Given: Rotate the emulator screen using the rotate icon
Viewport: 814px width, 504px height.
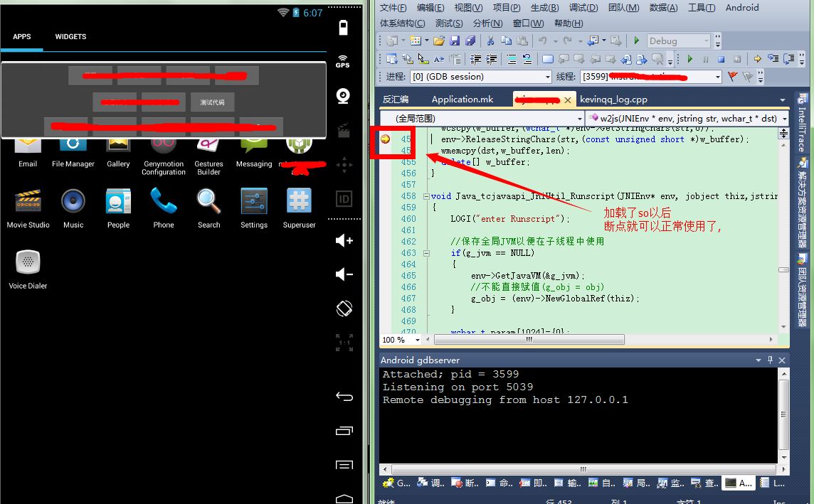Looking at the screenshot, I should point(344,309).
